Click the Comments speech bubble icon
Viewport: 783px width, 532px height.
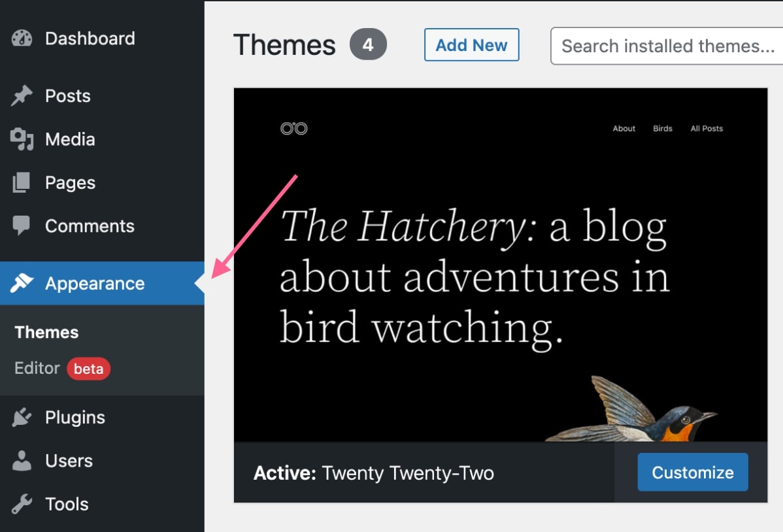click(x=21, y=225)
